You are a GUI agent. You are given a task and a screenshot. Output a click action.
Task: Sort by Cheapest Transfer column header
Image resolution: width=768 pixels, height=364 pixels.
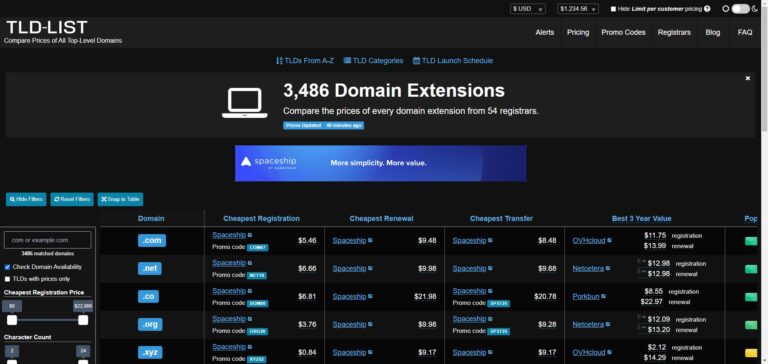(501, 218)
